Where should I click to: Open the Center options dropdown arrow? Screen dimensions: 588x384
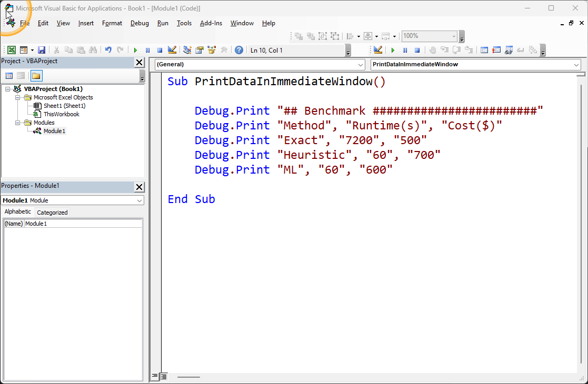pos(376,36)
